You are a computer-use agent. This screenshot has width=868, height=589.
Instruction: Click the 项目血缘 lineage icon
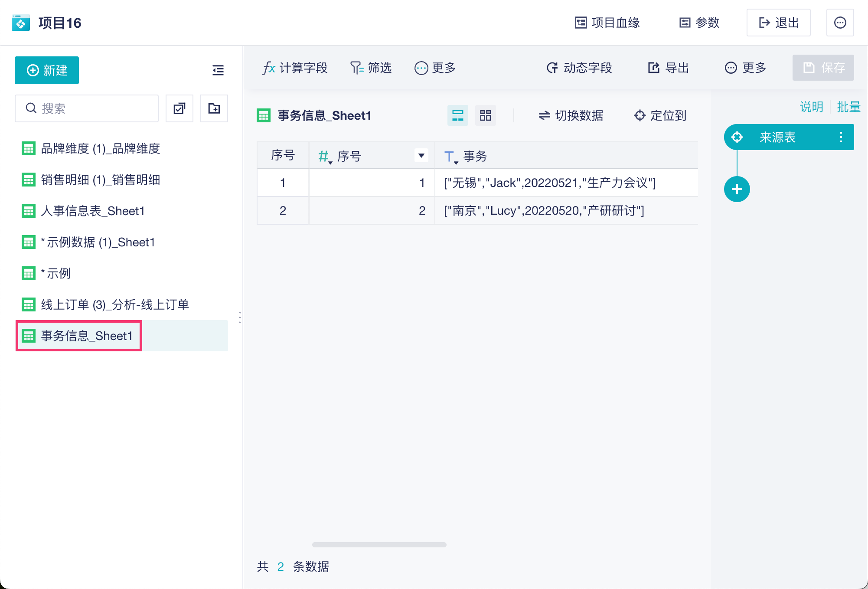[581, 23]
